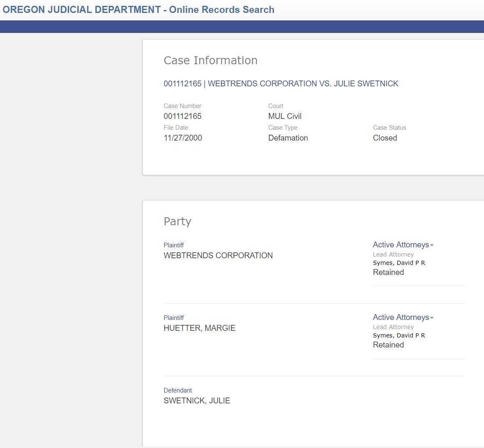Click the court value MUL Civil

pyautogui.click(x=285, y=116)
